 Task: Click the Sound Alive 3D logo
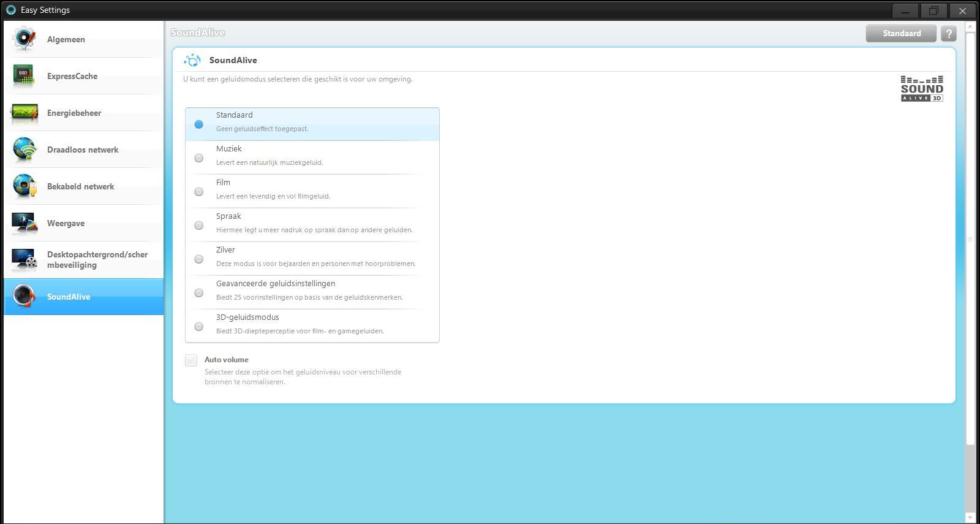(x=922, y=89)
